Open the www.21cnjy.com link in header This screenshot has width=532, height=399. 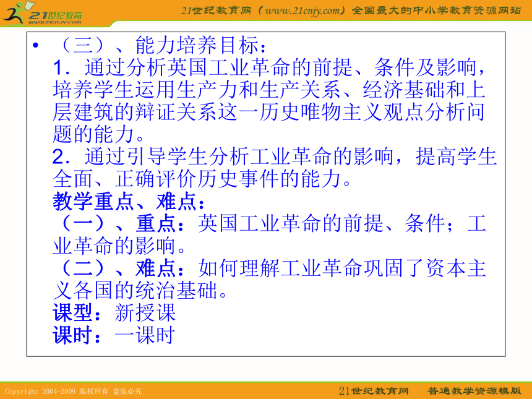[302, 11]
